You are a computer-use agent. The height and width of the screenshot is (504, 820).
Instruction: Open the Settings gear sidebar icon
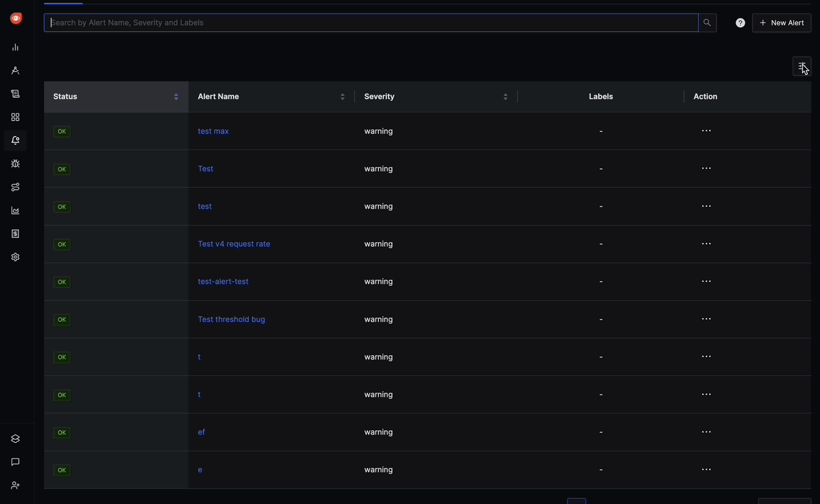coord(16,257)
